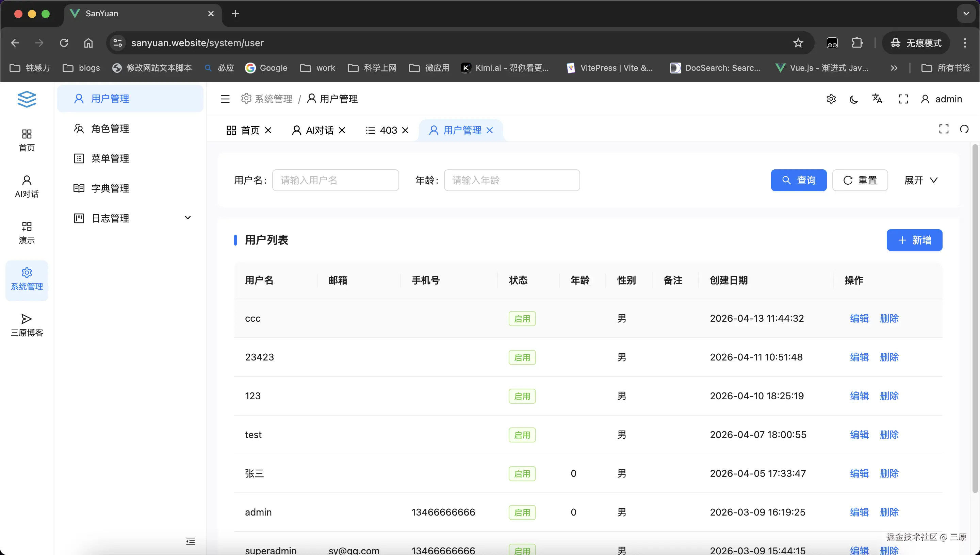980x555 pixels.
Task: Select 角色管理 in the menu
Action: [x=110, y=129]
